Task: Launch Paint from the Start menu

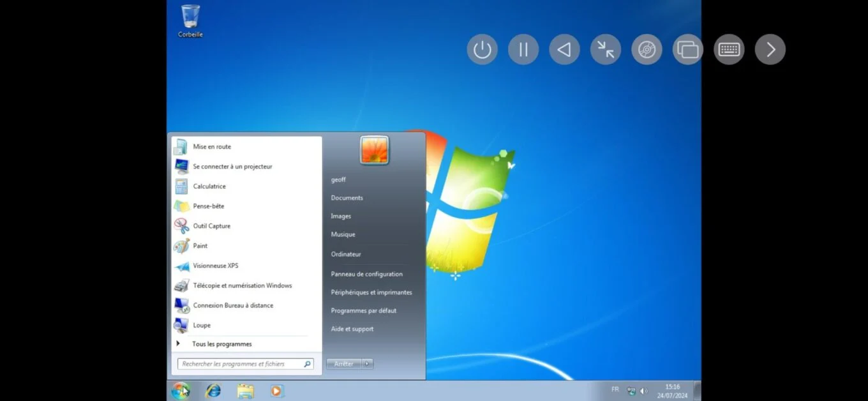Action: tap(247, 246)
